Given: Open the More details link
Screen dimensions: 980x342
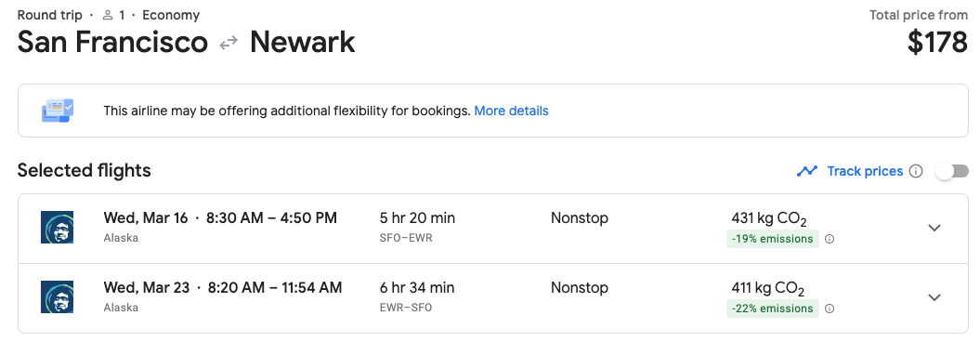Looking at the screenshot, I should coord(511,112).
